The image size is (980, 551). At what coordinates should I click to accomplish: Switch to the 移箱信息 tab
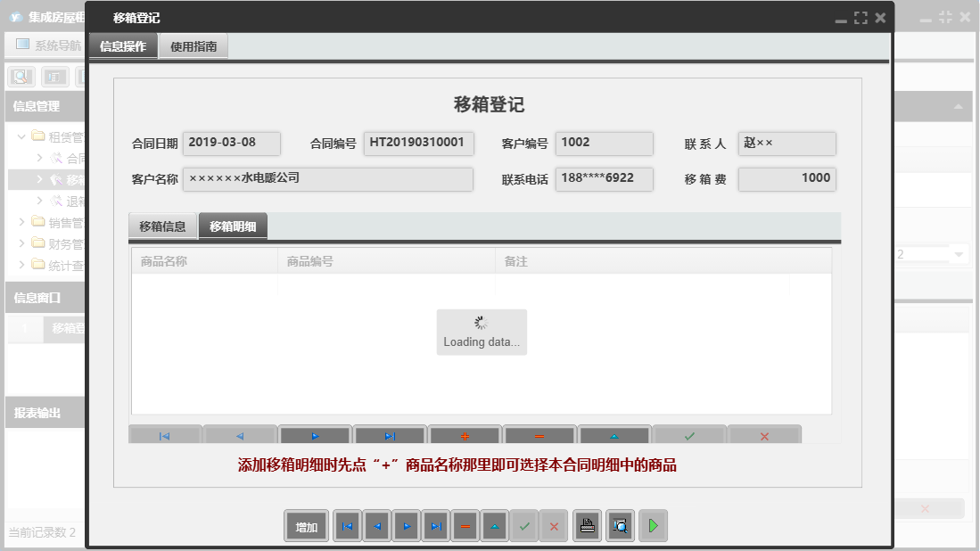point(161,226)
